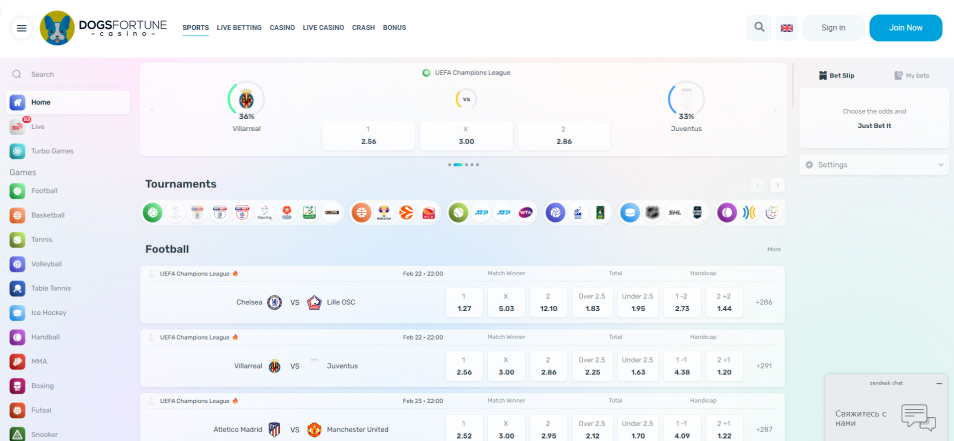The height and width of the screenshot is (441, 954).
Task: Open the hamburger menu
Action: click(x=22, y=28)
